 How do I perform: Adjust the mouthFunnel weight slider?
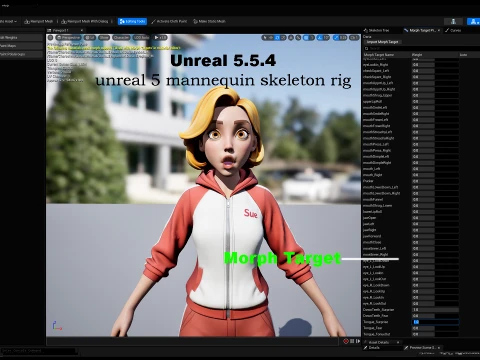pos(435,200)
